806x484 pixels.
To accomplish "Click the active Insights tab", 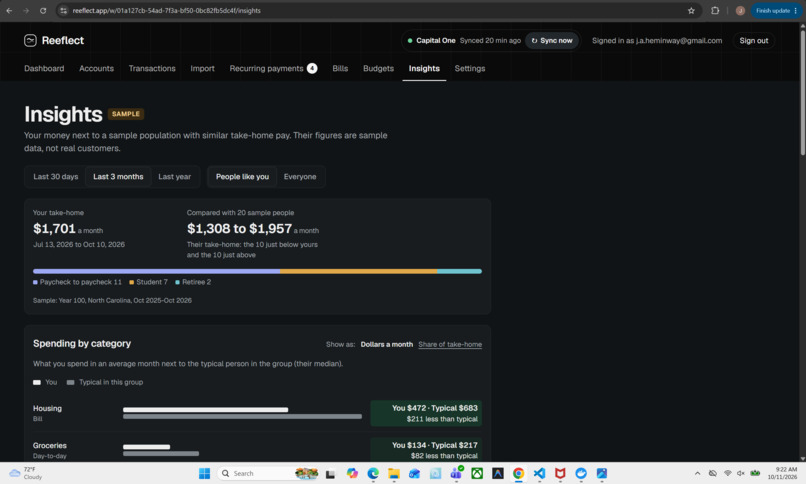I will (x=424, y=68).
